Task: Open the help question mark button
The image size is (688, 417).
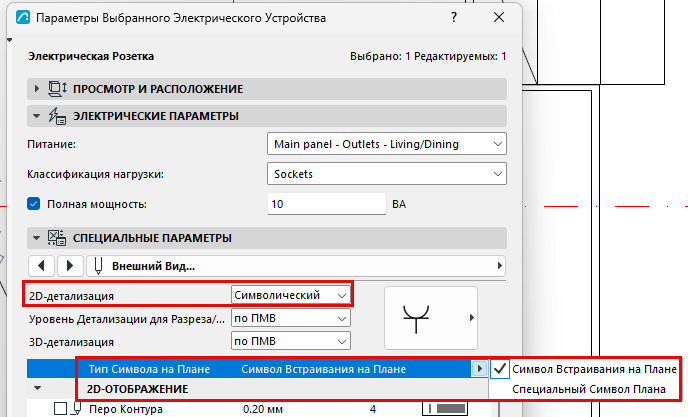Action: click(454, 18)
